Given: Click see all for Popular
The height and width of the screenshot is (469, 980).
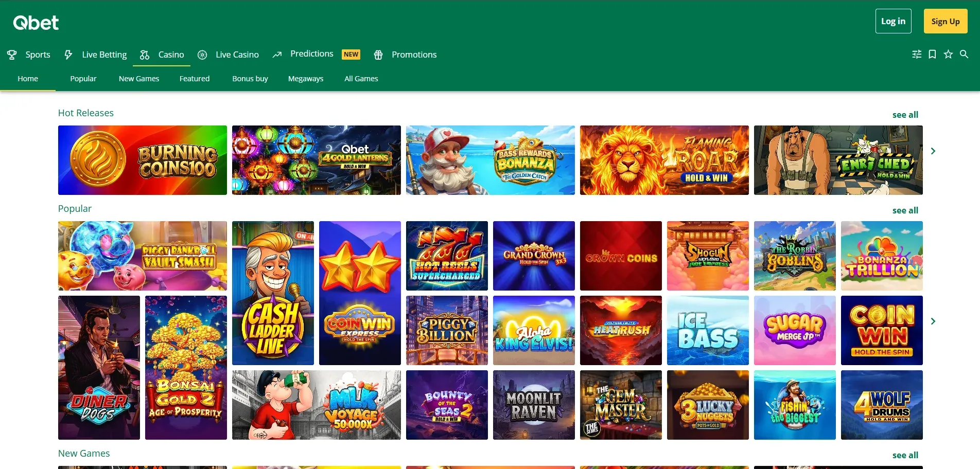Looking at the screenshot, I should coord(905,210).
